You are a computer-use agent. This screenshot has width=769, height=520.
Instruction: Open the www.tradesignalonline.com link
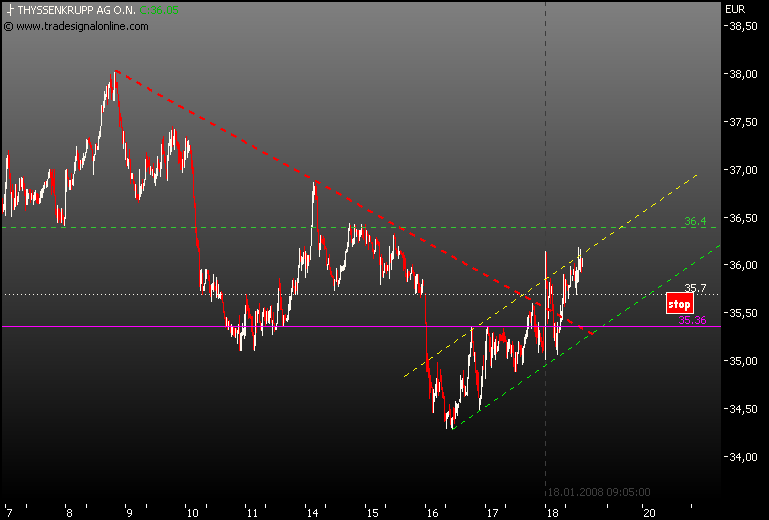82,26
